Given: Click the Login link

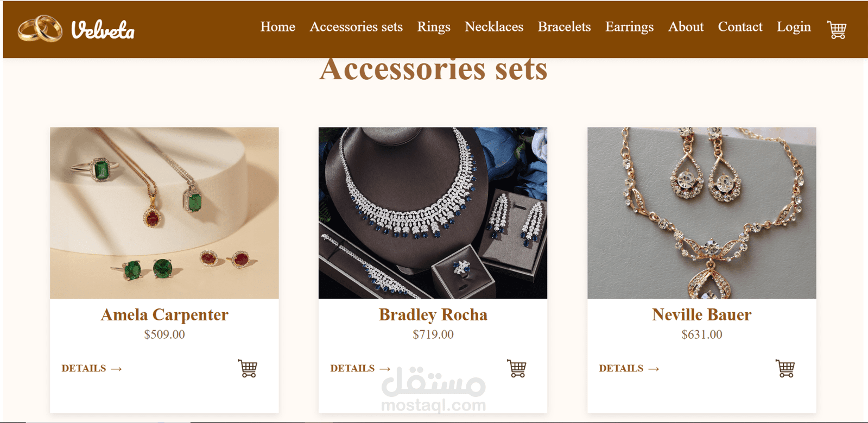Looking at the screenshot, I should pyautogui.click(x=794, y=27).
